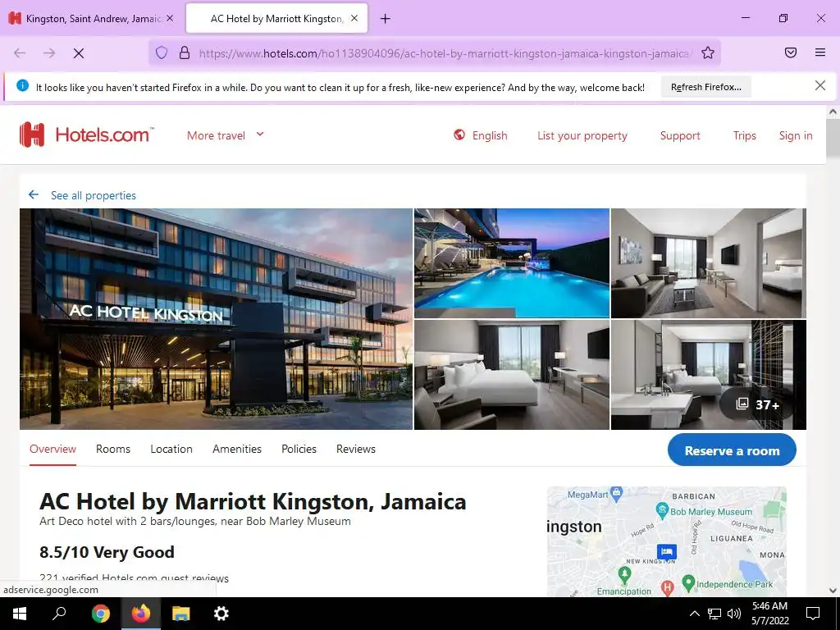Click the Reserve a room button
This screenshot has height=630, width=840.
[732, 450]
